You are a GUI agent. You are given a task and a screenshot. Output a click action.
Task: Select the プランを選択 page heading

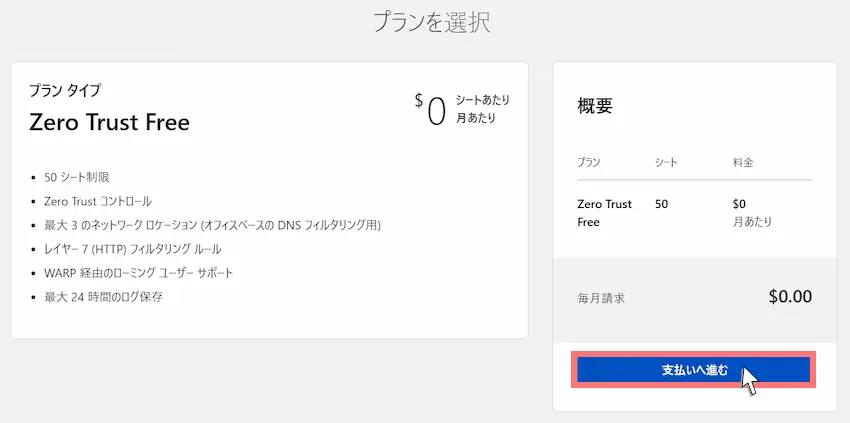tap(432, 22)
